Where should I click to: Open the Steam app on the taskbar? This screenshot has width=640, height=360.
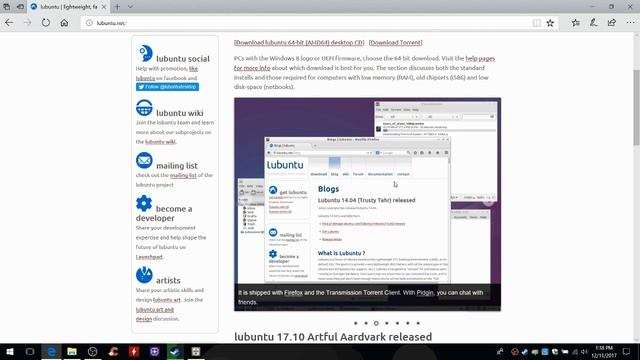tap(175, 351)
